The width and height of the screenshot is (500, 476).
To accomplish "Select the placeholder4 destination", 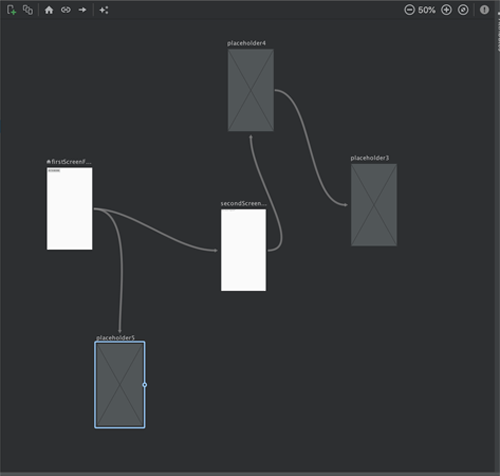I will [251, 90].
